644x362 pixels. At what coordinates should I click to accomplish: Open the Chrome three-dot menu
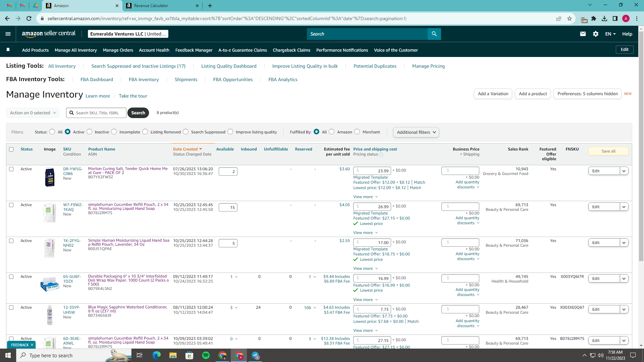pos(637,18)
